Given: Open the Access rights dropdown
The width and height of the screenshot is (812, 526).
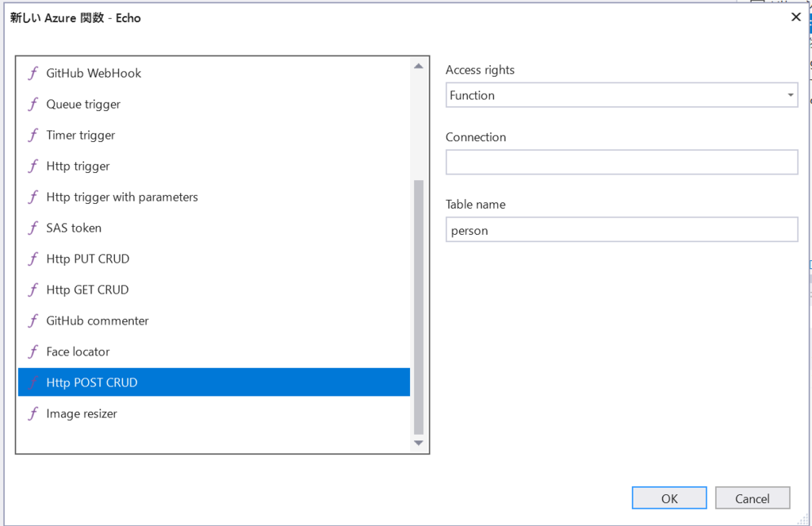Looking at the screenshot, I should tap(622, 95).
